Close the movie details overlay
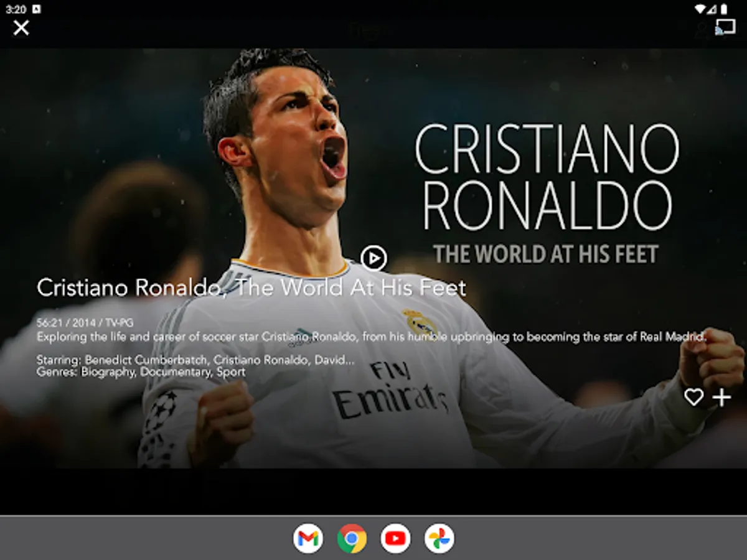Viewport: 747px width, 560px height. point(21,27)
